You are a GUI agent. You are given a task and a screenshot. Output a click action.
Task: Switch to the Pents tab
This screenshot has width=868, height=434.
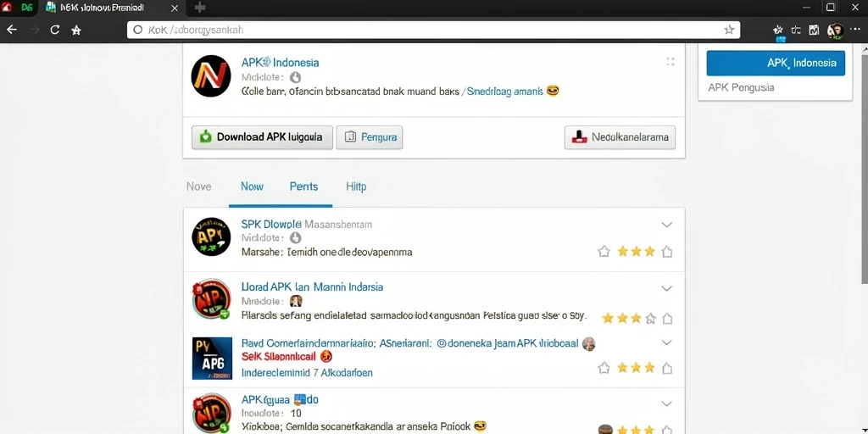(304, 186)
